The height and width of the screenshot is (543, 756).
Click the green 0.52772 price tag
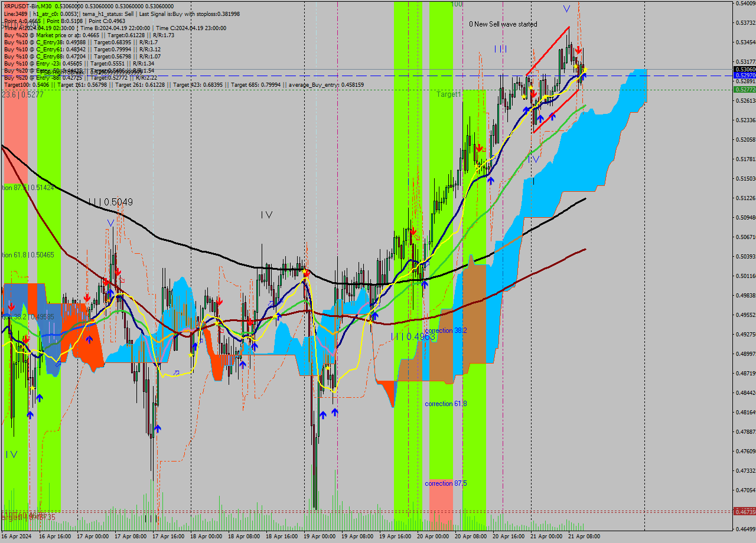(x=744, y=89)
